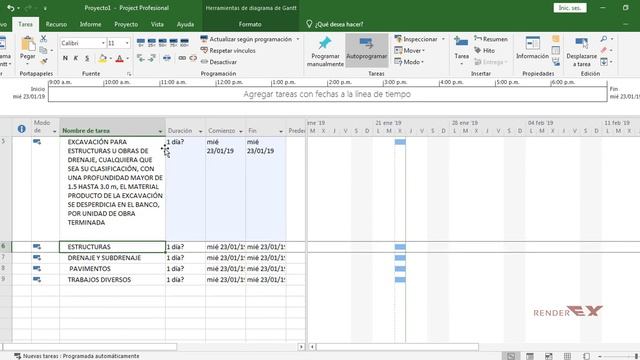
Task: Click the table pane horizontal scrollbar
Action: click(x=90, y=347)
